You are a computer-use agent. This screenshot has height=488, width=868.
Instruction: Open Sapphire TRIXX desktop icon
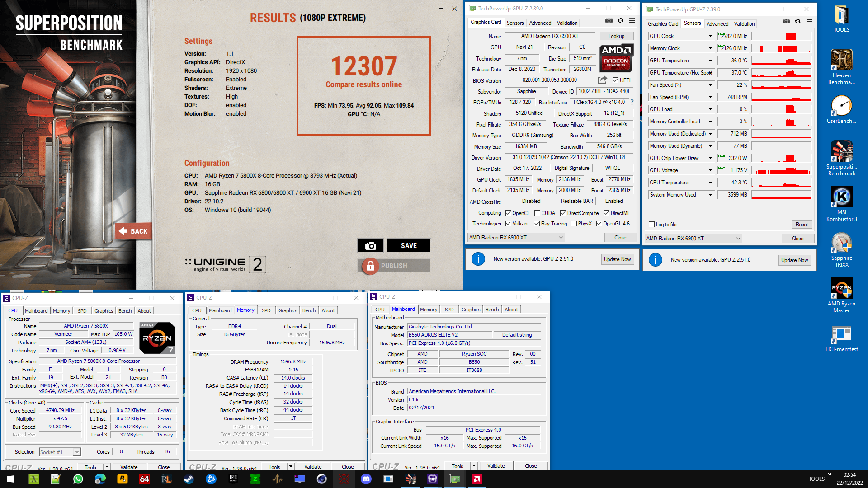tap(841, 250)
